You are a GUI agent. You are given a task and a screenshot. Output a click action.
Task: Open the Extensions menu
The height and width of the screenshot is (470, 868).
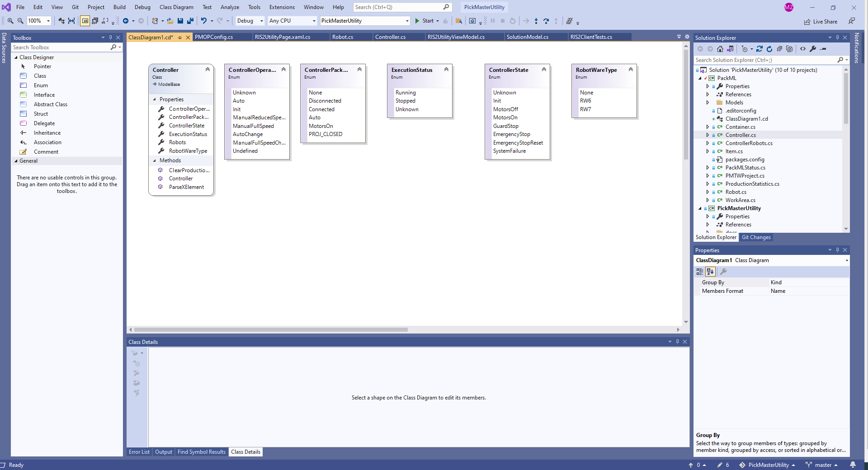tap(282, 7)
